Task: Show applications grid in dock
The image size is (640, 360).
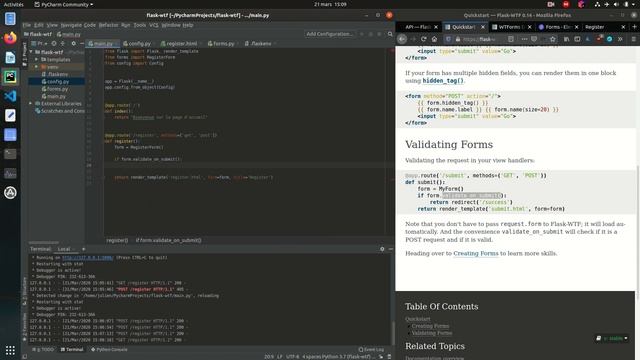Action: pos(10,350)
